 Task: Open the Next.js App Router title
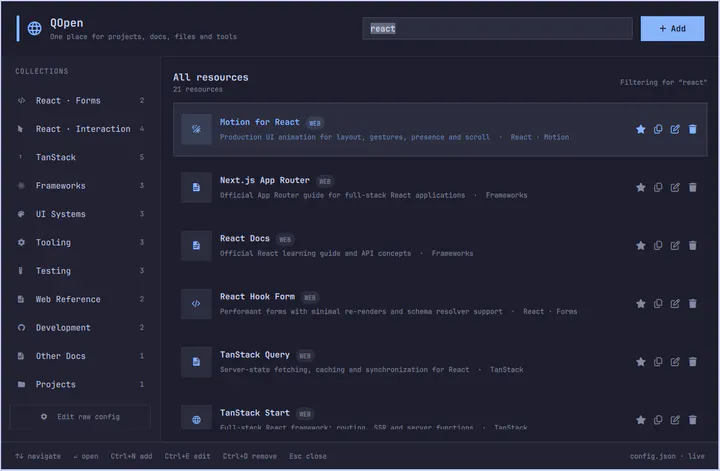(264, 180)
